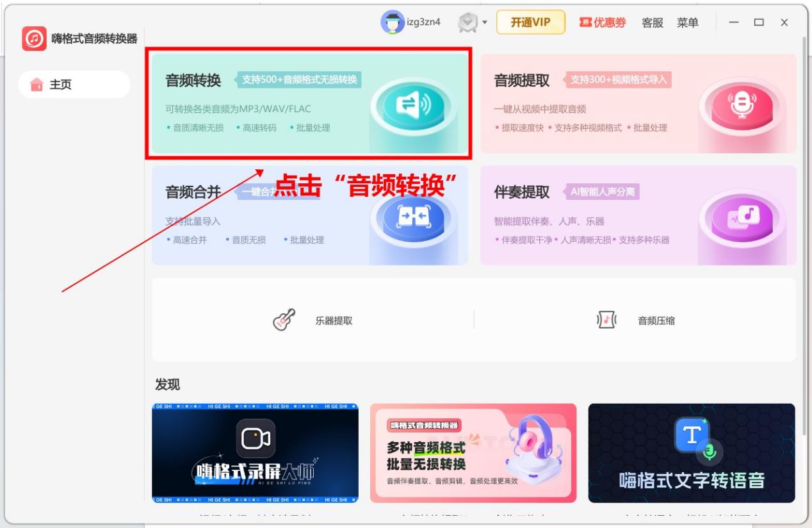Click the 音频提取 microphone icon
Screen dimensions: 812x528
click(743, 104)
